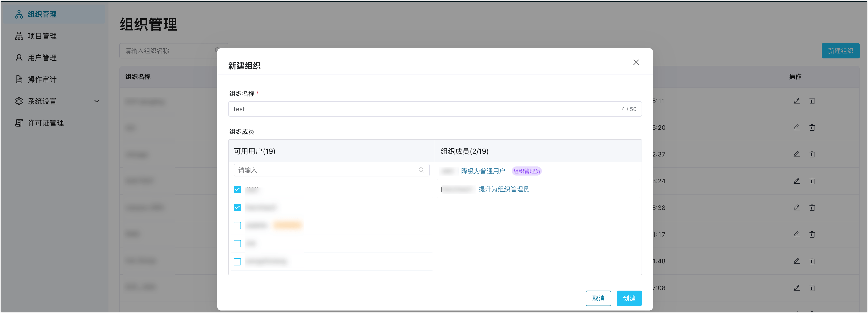Close the 新建组织 dialog with X
Screen dimensions: 868x313
(x=636, y=62)
